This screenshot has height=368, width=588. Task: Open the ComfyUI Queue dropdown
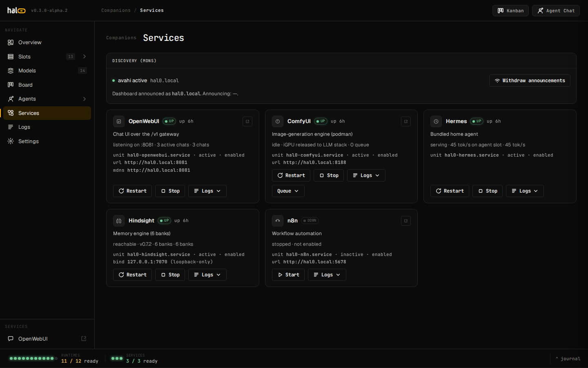click(288, 191)
